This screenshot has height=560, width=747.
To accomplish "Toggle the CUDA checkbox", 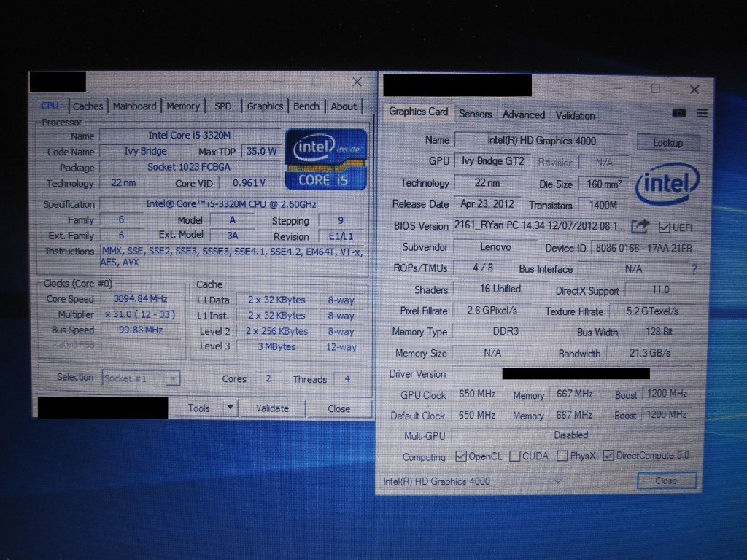I will tap(514, 456).
